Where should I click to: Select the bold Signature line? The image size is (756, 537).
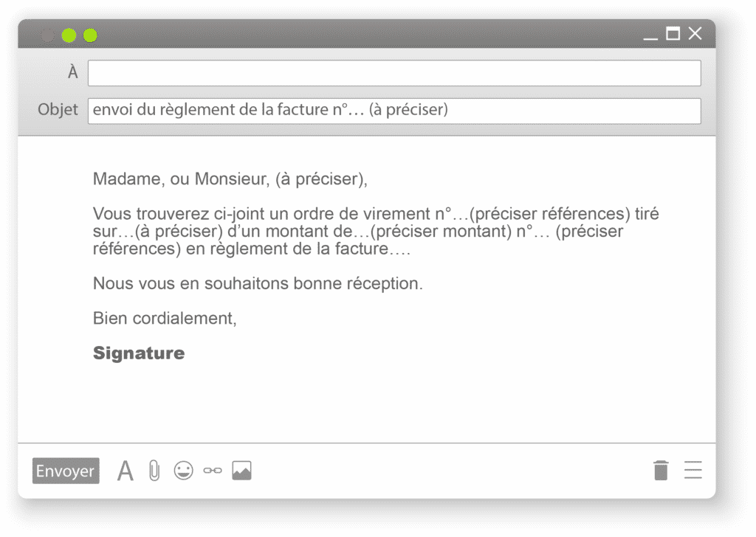pyautogui.click(x=138, y=353)
